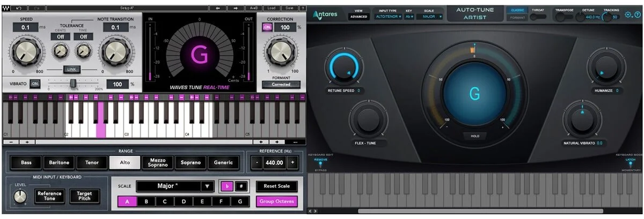Viewport: 644px width, 219px height.
Task: Click the Transpose knob in Auto-Tune
Action: point(559,17)
